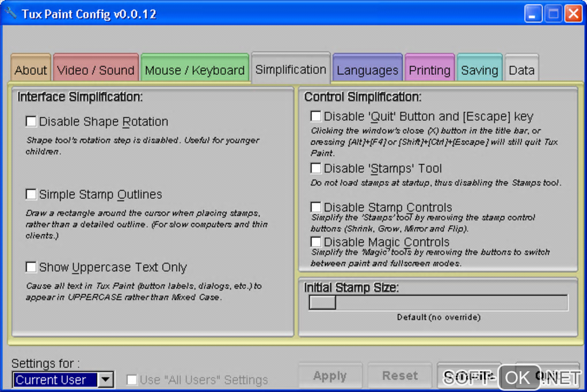Select the Simplification tab

291,68
